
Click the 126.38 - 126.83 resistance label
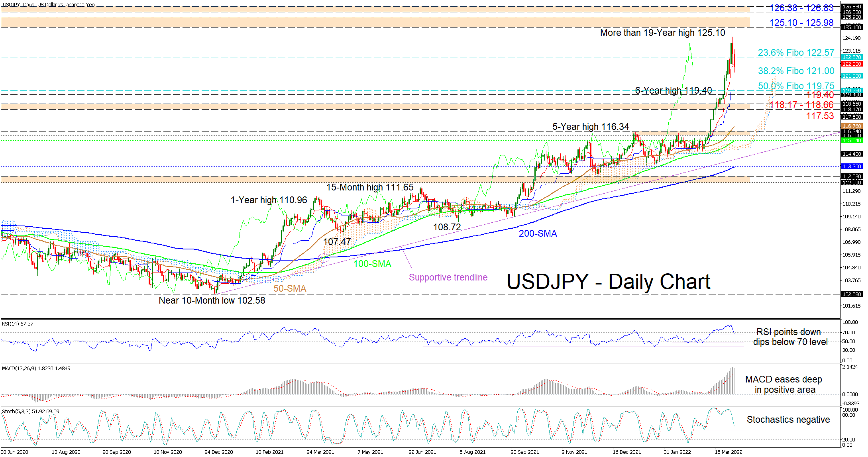click(801, 8)
